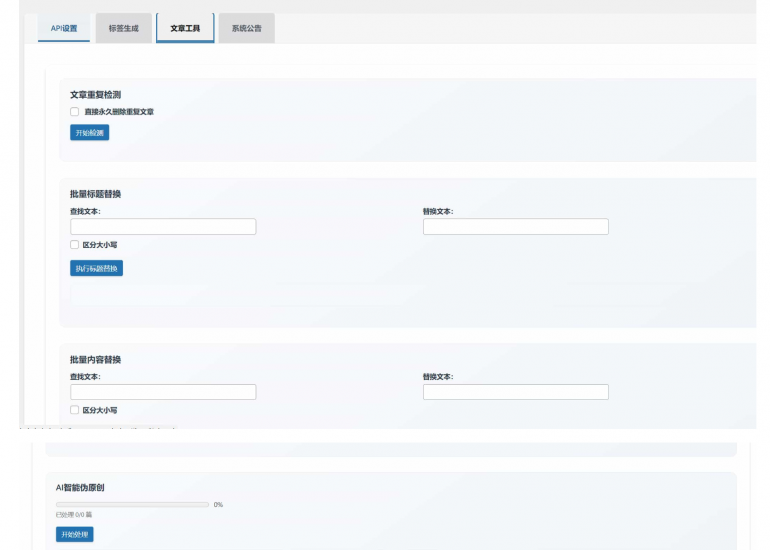This screenshot has width=770, height=550.
Task: Switch to the API设置 tab
Action: coord(64,28)
